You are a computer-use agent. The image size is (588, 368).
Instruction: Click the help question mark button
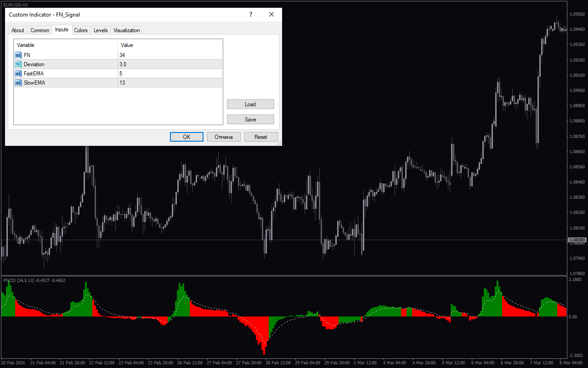(250, 15)
